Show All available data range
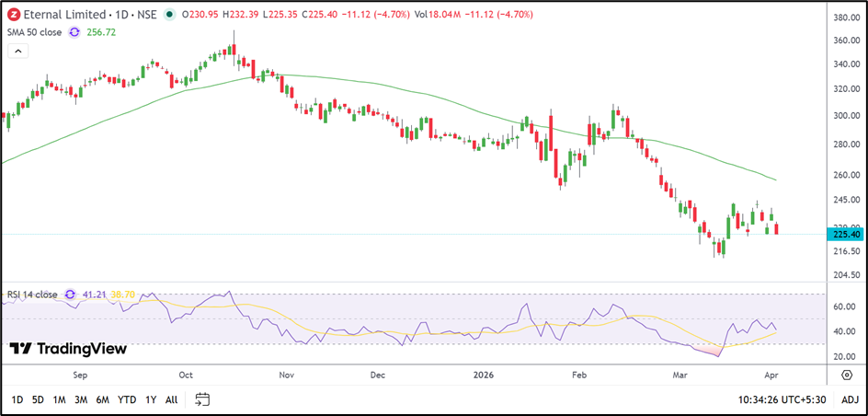The height and width of the screenshot is (416, 868). tap(172, 399)
